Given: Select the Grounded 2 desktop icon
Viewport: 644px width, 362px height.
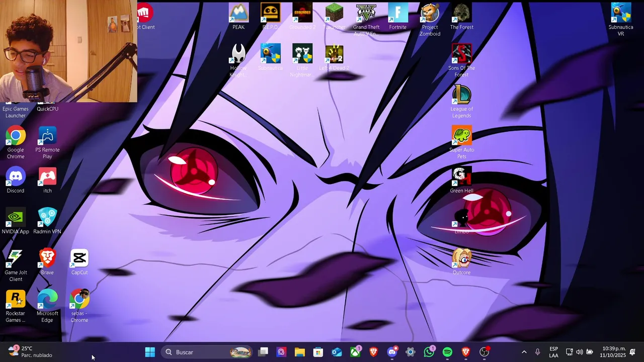Looking at the screenshot, I should (302, 16).
